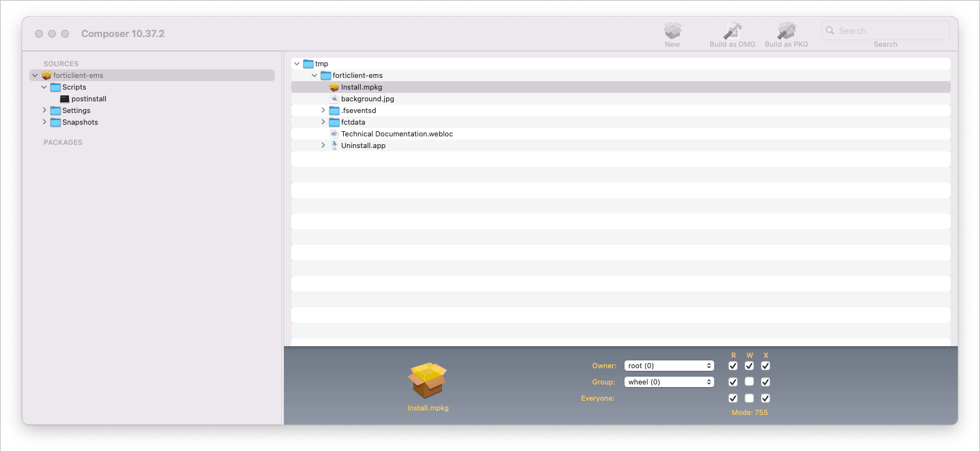Toggle Group execute permission checkbox
The height and width of the screenshot is (452, 980).
click(x=766, y=382)
